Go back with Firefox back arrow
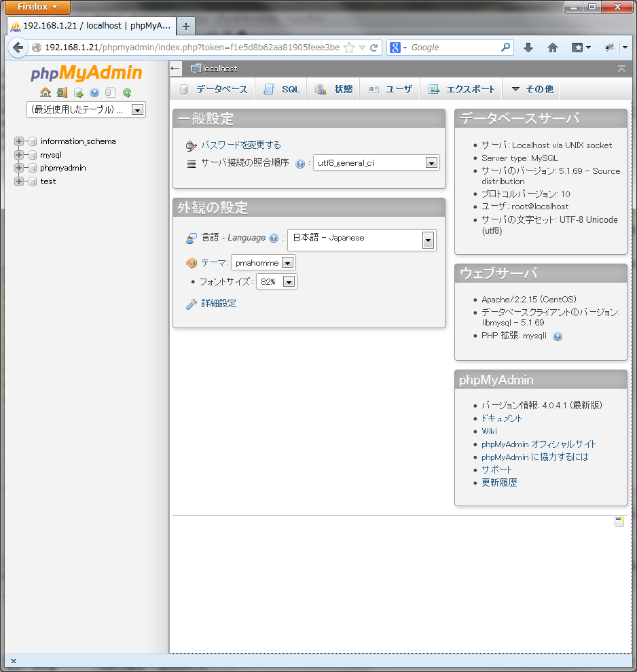The width and height of the screenshot is (637, 672). (18, 47)
